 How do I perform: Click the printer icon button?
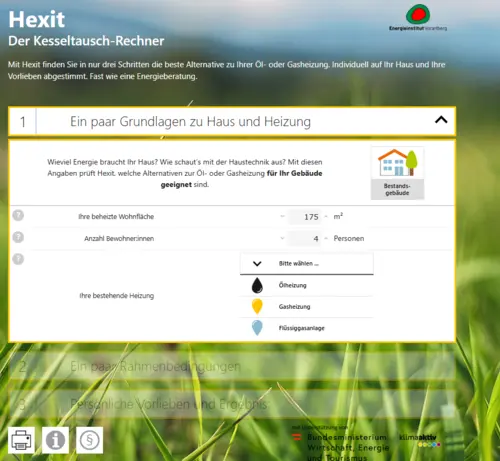pos(22,440)
